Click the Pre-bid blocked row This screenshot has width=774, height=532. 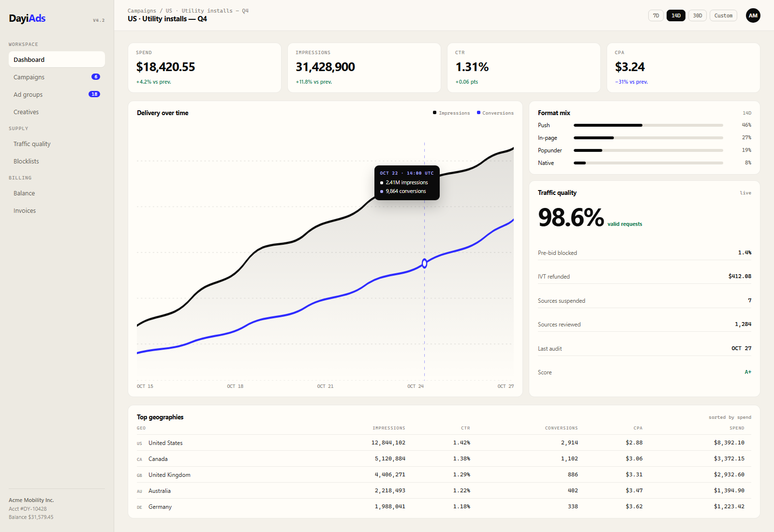[644, 252]
